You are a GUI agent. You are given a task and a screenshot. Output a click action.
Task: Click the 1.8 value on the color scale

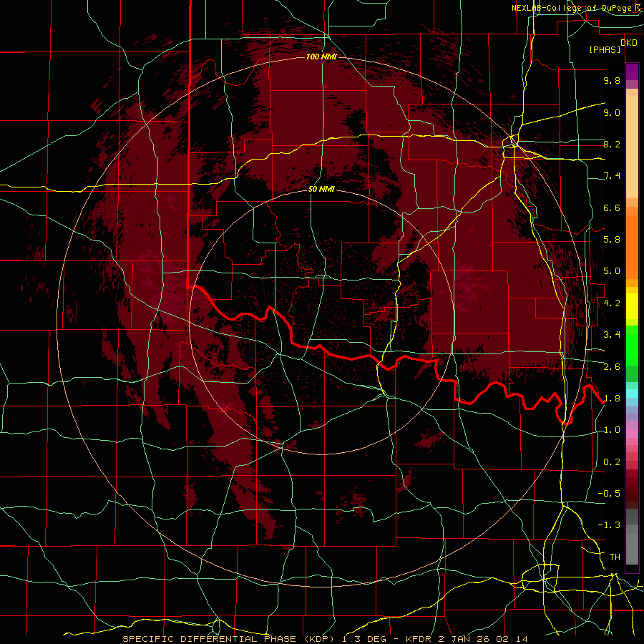[x=612, y=399]
